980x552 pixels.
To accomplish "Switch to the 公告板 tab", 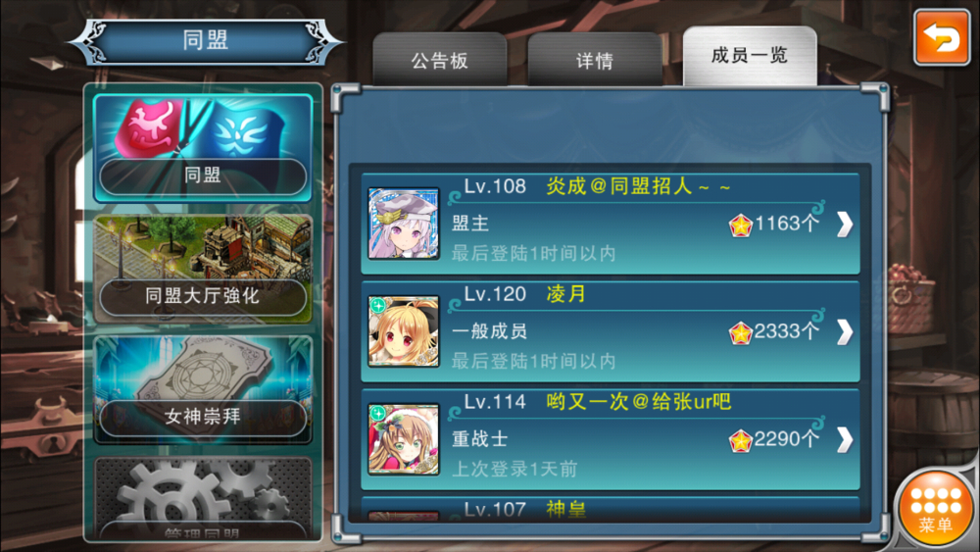I will (439, 60).
